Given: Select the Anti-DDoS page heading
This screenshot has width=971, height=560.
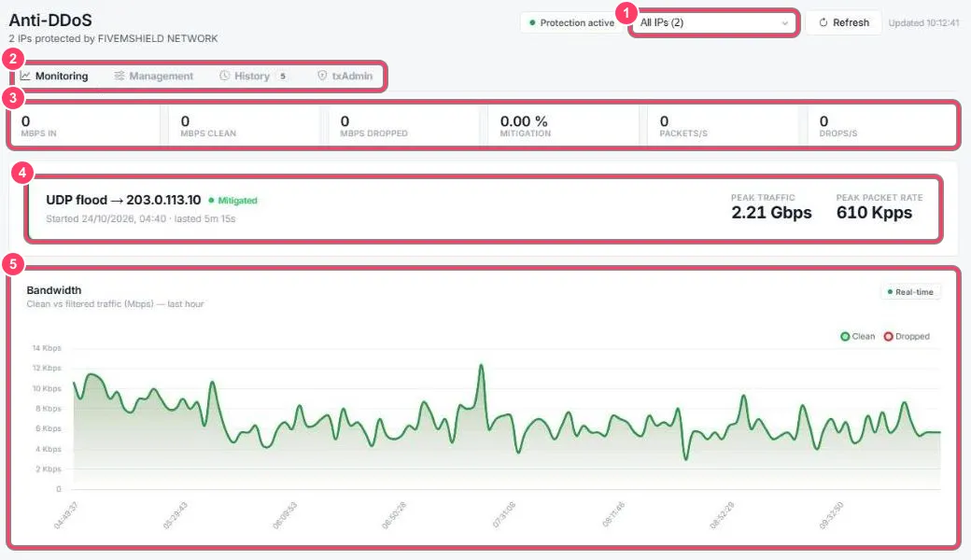Looking at the screenshot, I should (50, 21).
